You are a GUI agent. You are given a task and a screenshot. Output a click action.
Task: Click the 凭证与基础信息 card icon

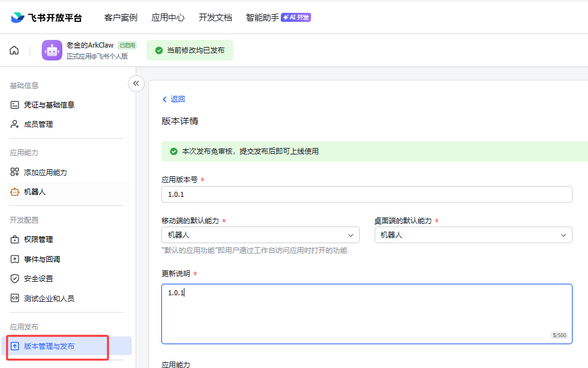15,105
